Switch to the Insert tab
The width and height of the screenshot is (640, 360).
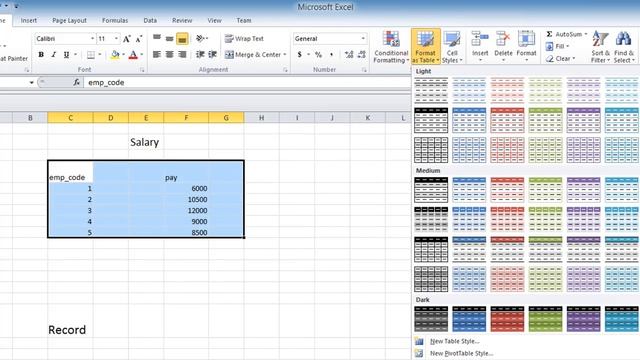click(x=29, y=20)
